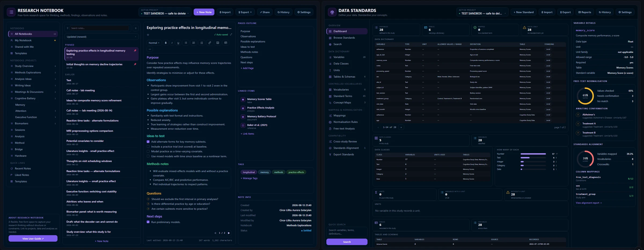Uncheck 'Add alternate forms for key memory subtests'
The height and width of the screenshot is (250, 644).
148,142
